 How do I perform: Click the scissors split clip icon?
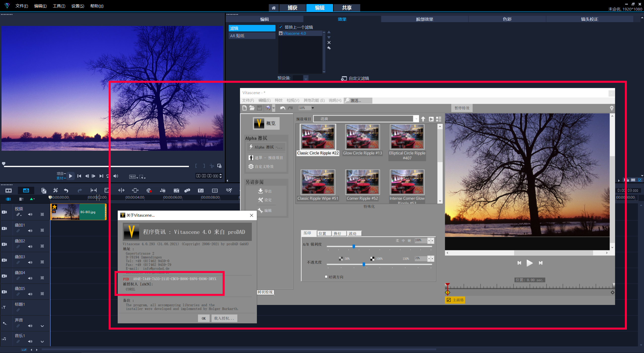point(212,166)
